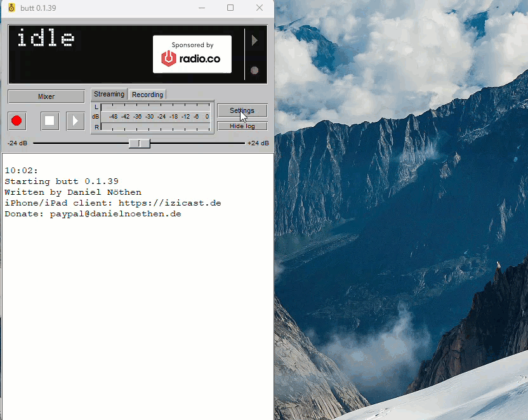Click the white square stop button

[50, 121]
